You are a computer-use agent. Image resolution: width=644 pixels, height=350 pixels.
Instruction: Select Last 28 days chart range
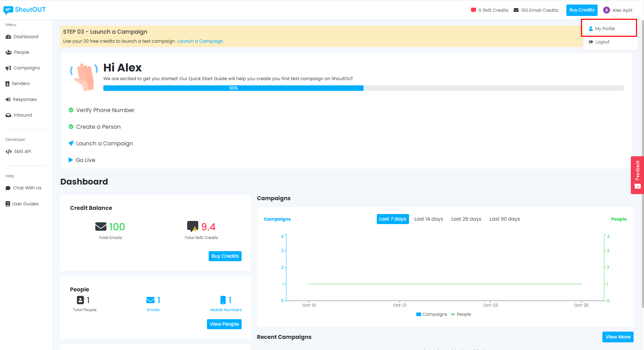(x=466, y=219)
